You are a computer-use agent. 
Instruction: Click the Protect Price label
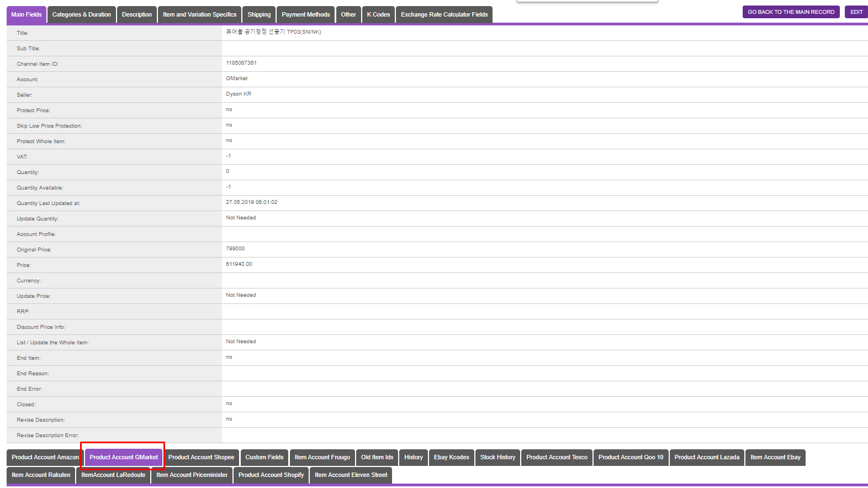pos(33,111)
